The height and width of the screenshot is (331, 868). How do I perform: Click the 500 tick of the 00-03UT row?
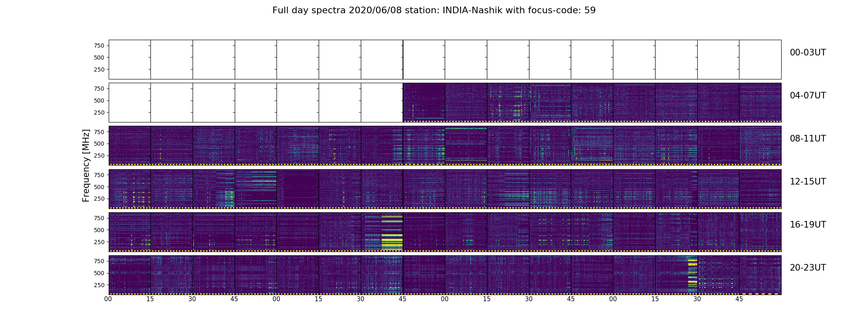[99, 58]
